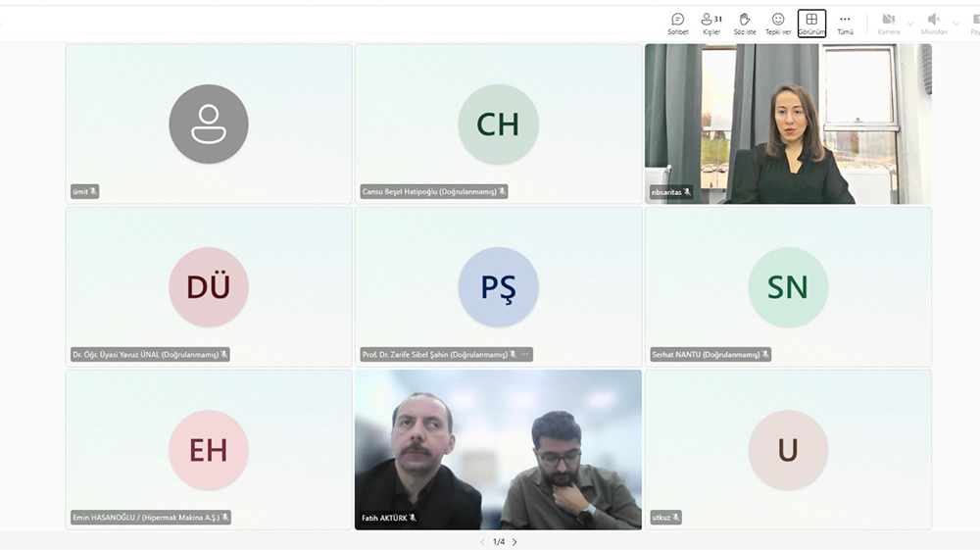Raise hand with Söz iste
The image size is (980, 550).
pyautogui.click(x=745, y=24)
